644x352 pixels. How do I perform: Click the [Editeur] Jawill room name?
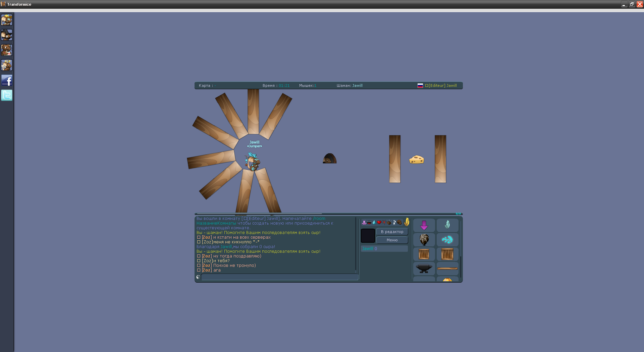tap(441, 85)
